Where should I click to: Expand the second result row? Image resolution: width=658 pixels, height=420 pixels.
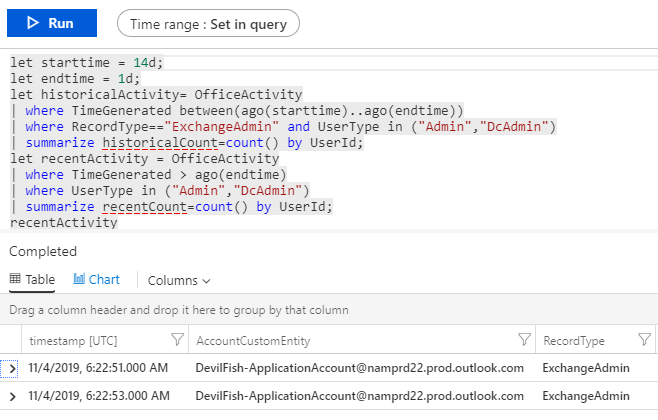tap(12, 396)
